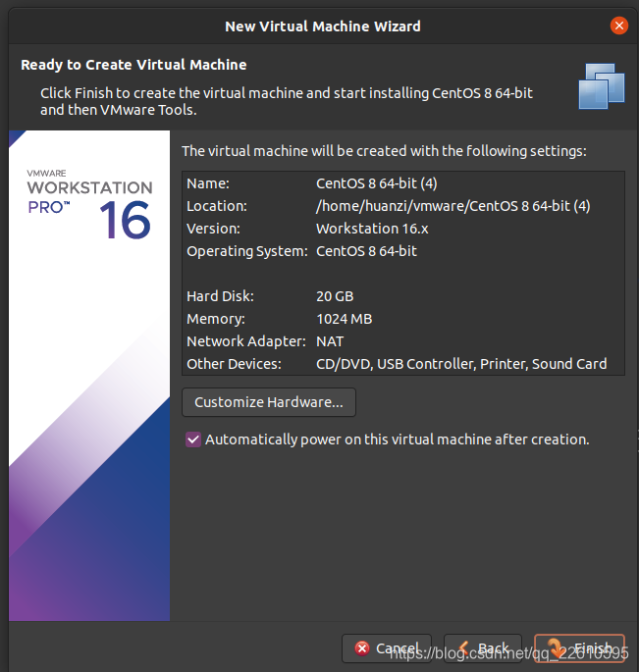Select the version value 'Workstation 16.x'

point(372,229)
